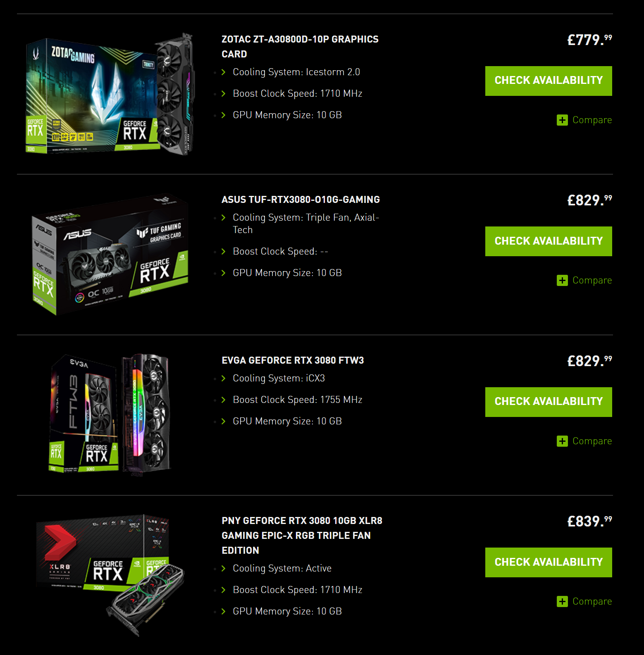Select the ASUS TUF Gaming box image
The width and height of the screenshot is (644, 655).
[110, 255]
